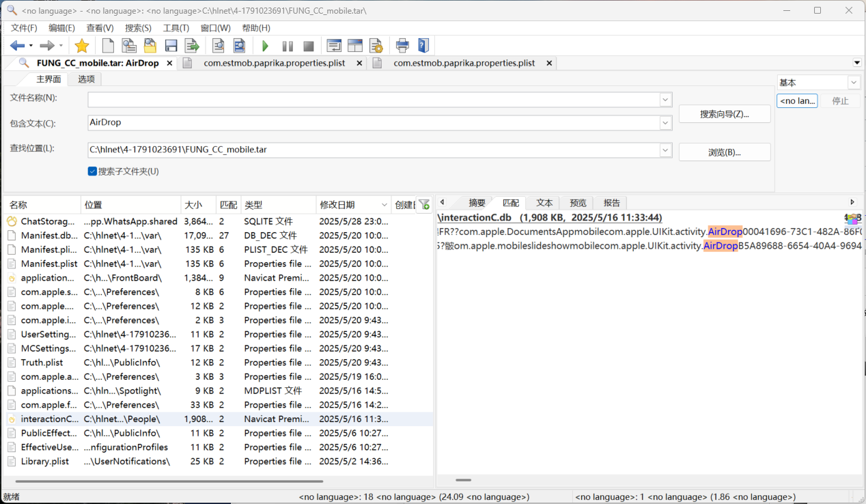Click into the 文件名称 input field
The height and width of the screenshot is (504, 866).
[374, 100]
